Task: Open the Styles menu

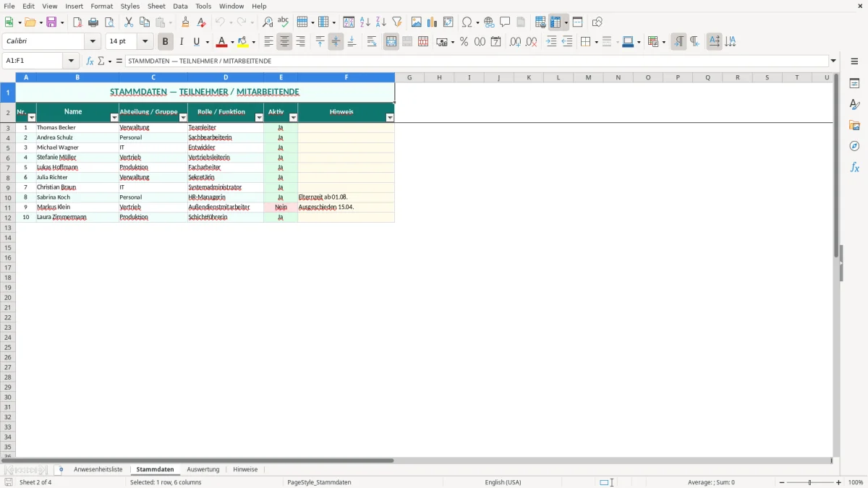Action: (x=130, y=6)
